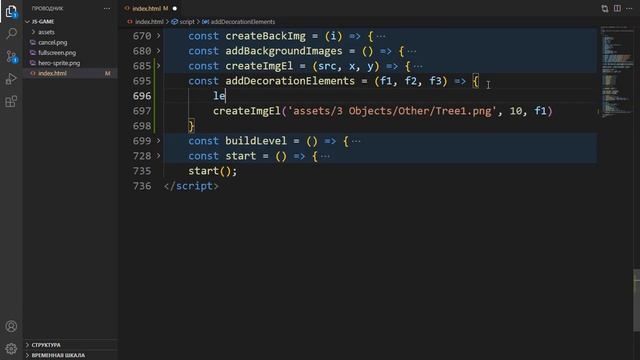Unfold addBackgroundImages at line 680
The image size is (640, 360).
tap(158, 51)
